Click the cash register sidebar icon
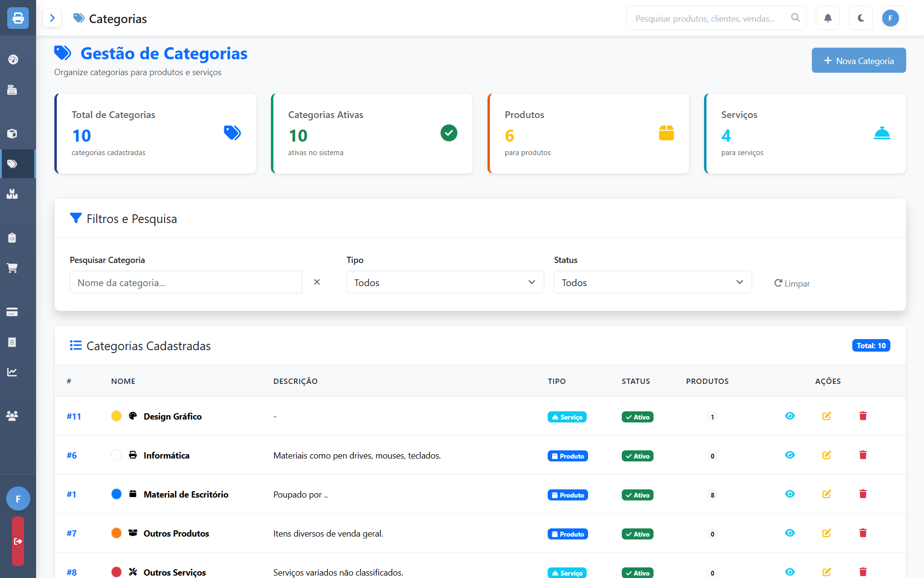This screenshot has width=924, height=578. pyautogui.click(x=13, y=90)
